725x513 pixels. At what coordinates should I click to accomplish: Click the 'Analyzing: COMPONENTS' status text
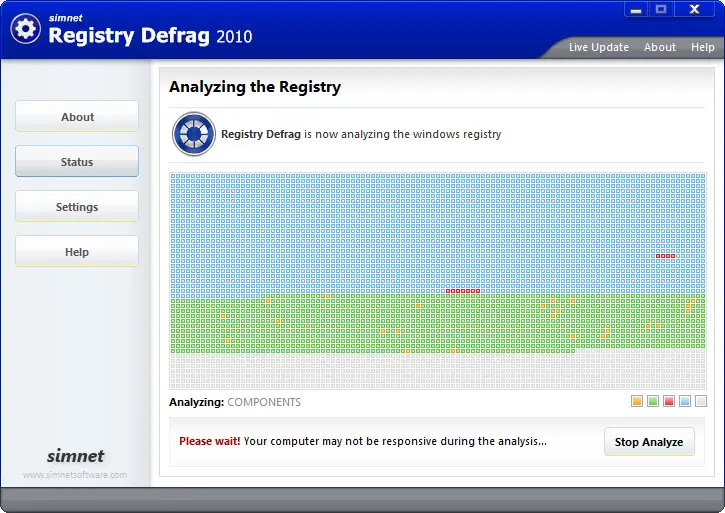(235, 402)
